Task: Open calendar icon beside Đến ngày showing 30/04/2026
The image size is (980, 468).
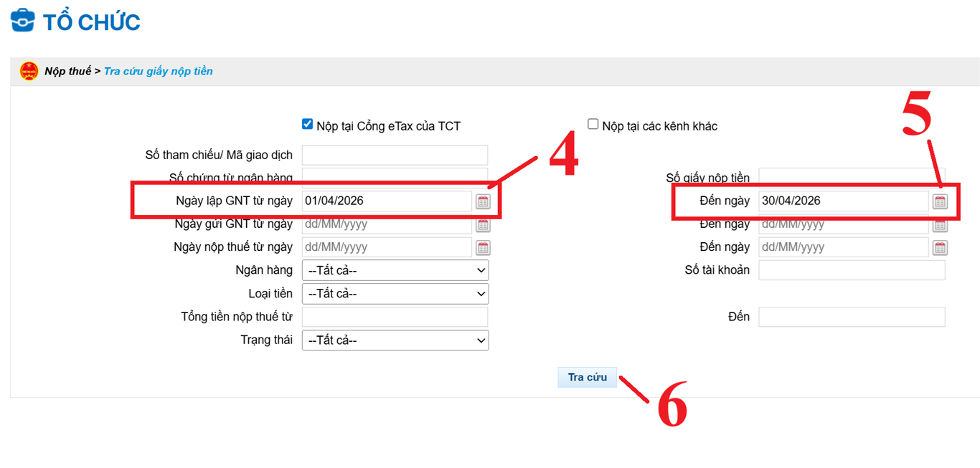Action: pos(940,201)
